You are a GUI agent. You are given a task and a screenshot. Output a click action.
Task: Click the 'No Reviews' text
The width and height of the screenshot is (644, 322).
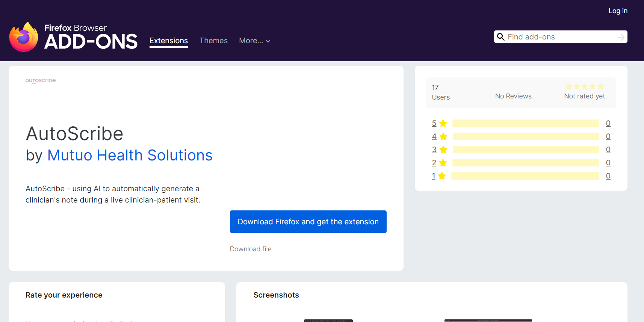click(513, 96)
